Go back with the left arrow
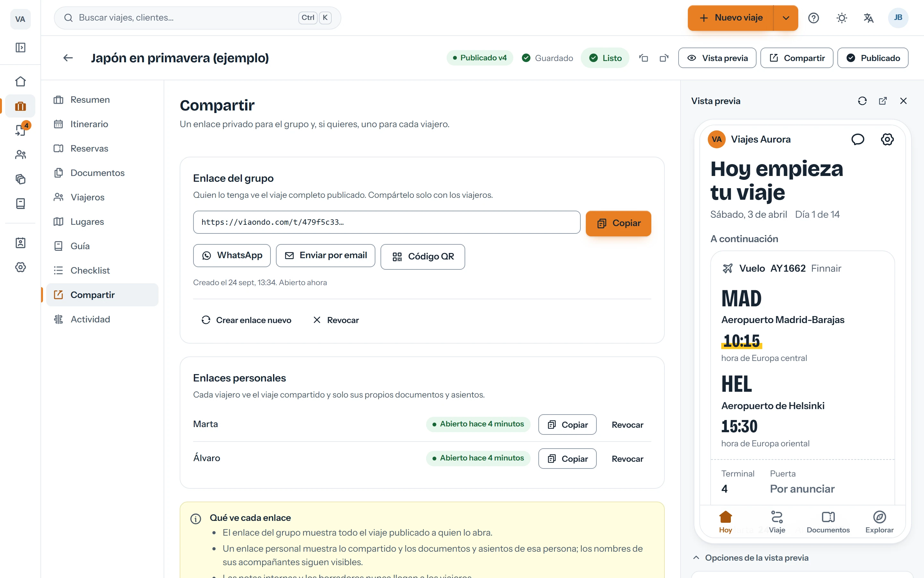 pyautogui.click(x=68, y=58)
